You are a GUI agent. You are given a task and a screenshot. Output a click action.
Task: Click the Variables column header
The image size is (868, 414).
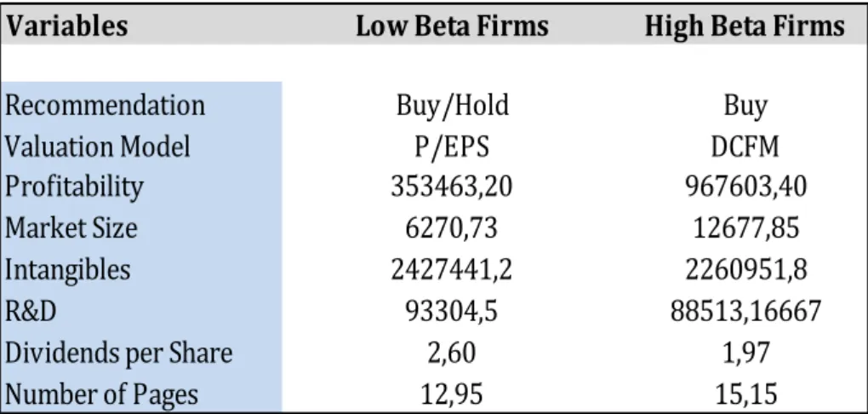coord(66,26)
